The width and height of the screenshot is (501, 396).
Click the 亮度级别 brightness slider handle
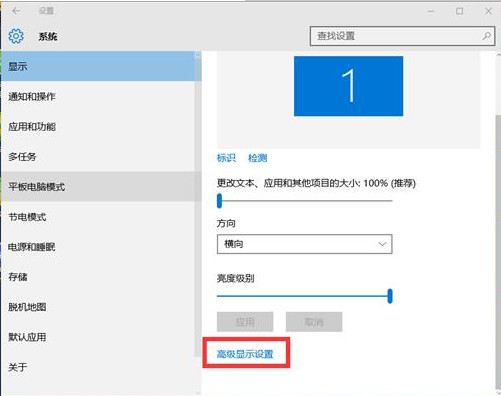390,296
